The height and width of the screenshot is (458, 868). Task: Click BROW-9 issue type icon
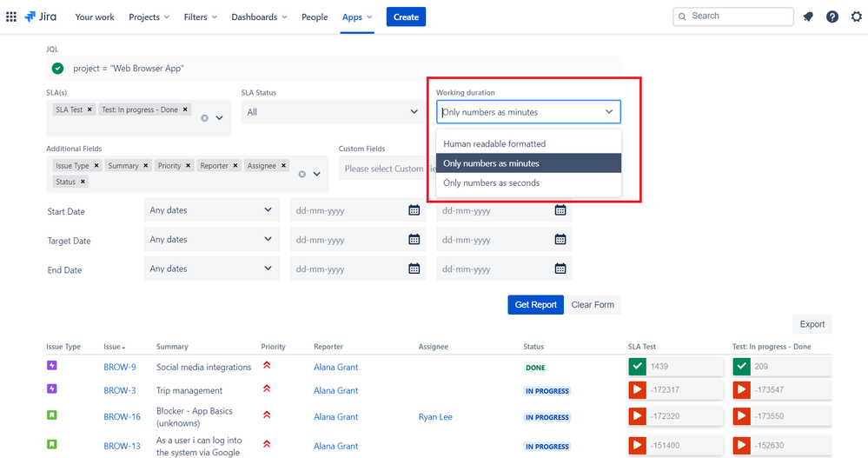[x=51, y=366]
